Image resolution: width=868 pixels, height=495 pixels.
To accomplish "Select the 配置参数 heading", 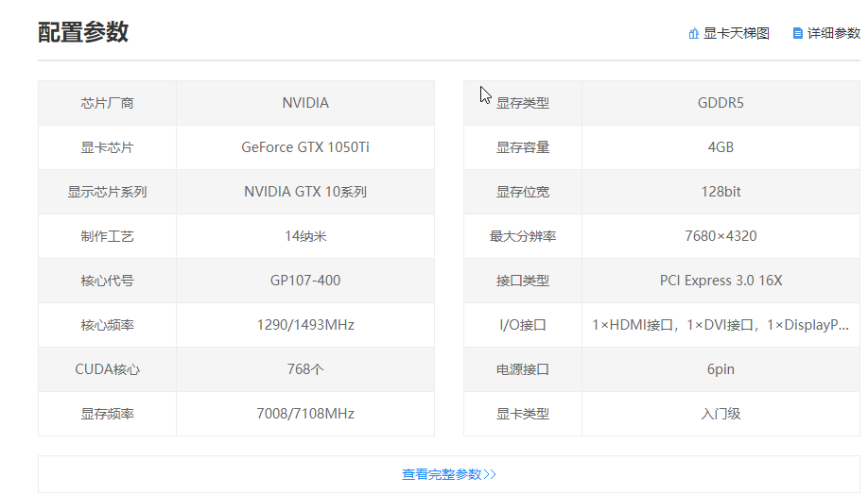I will [83, 32].
